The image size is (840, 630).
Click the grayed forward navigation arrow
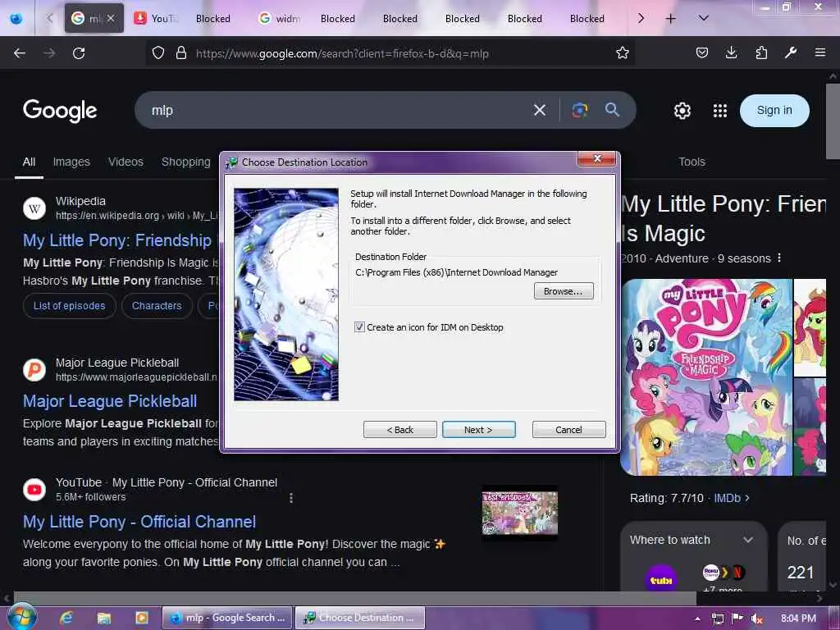pos(49,53)
